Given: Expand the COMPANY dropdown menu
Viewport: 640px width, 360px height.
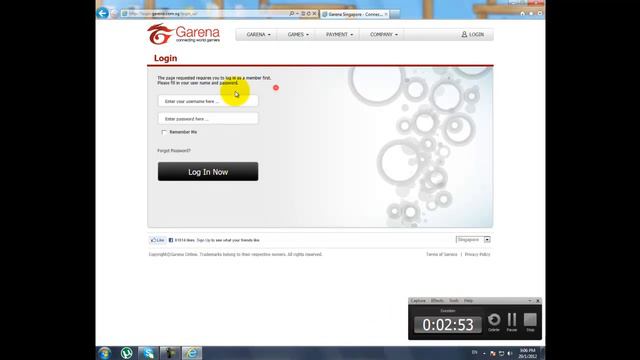Looking at the screenshot, I should pyautogui.click(x=384, y=34).
